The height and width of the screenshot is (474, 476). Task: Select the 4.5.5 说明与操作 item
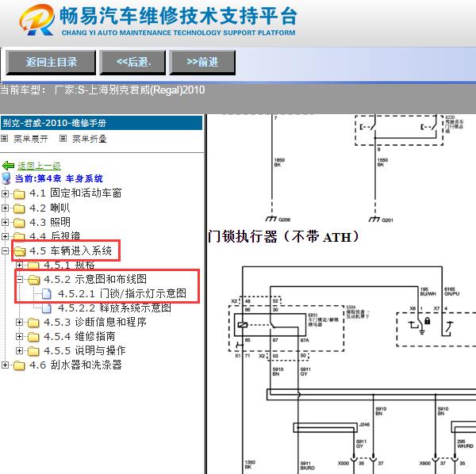point(85,350)
